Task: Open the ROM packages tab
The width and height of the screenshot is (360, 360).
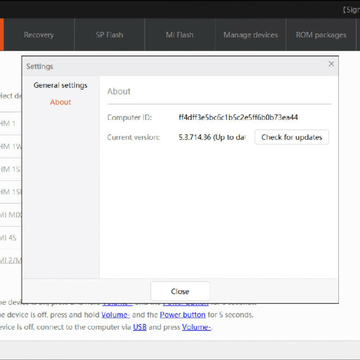Action: pos(321,35)
